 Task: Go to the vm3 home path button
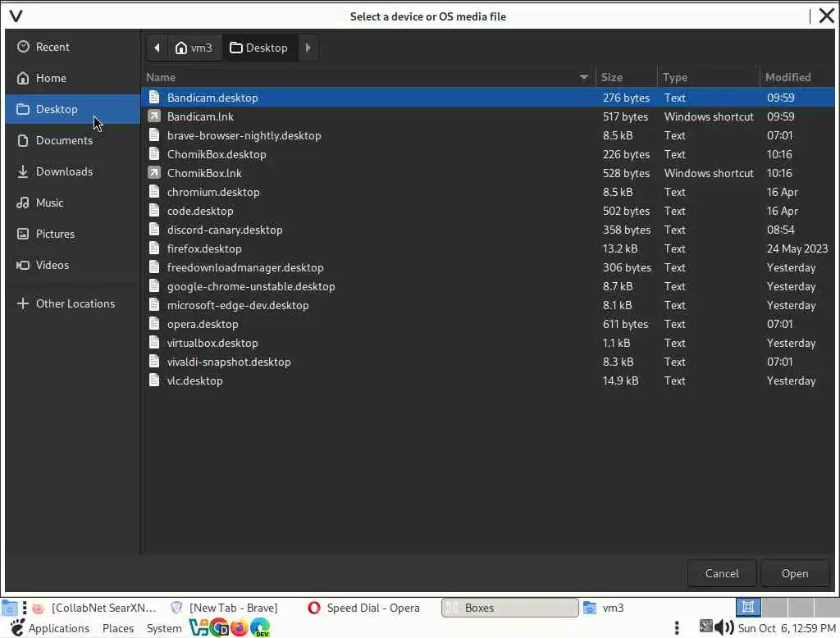click(194, 48)
